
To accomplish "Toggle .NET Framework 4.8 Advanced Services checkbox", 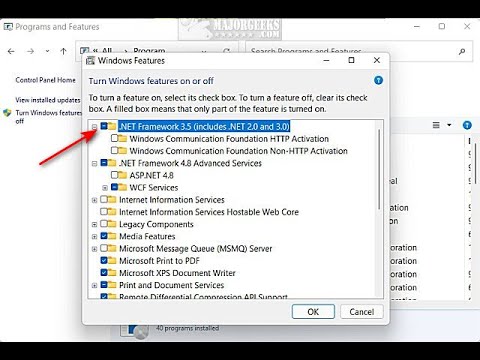I will coord(104,163).
